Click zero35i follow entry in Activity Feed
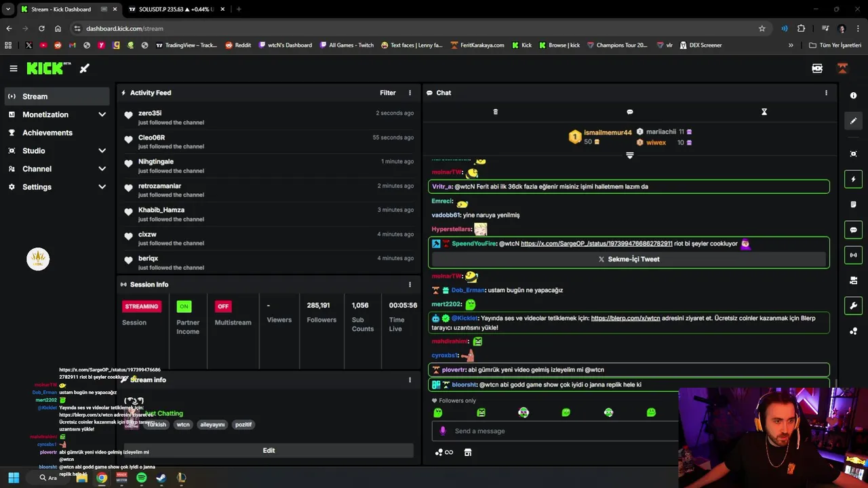 (x=269, y=117)
